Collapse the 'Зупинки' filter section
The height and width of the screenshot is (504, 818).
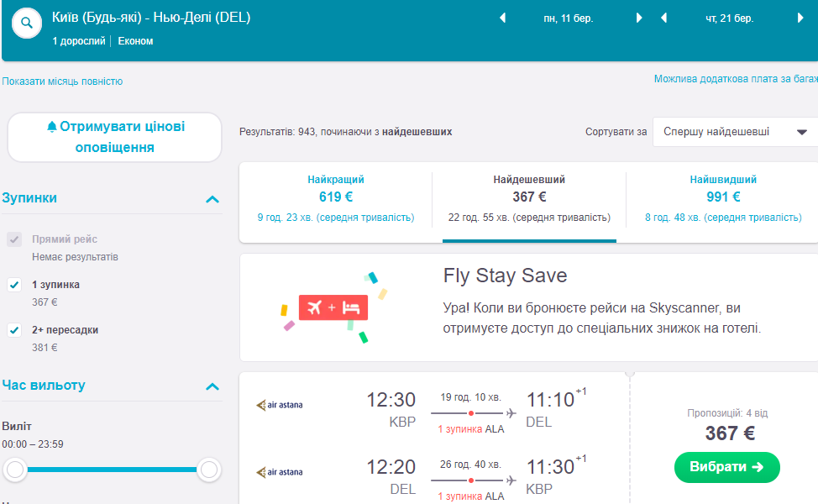[x=212, y=199]
